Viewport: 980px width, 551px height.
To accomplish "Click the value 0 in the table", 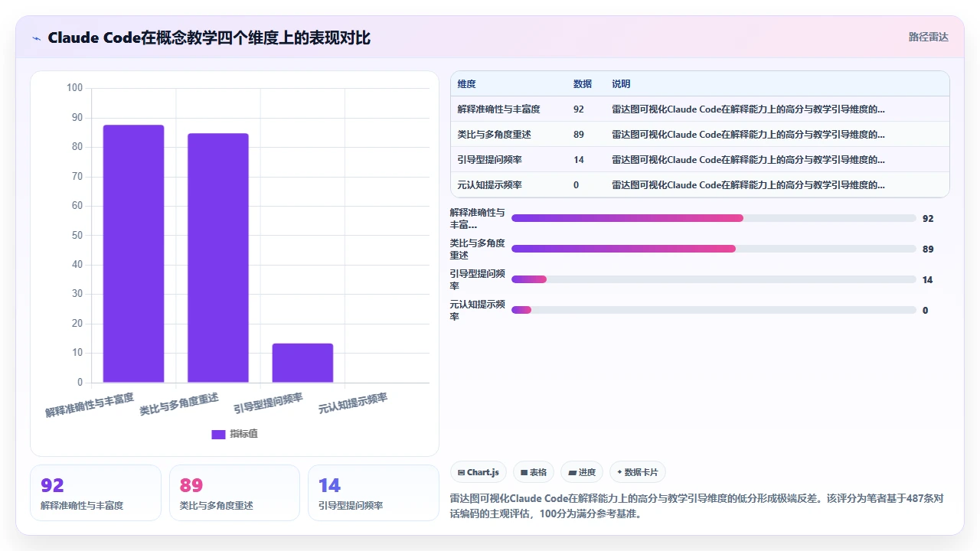I will [577, 185].
